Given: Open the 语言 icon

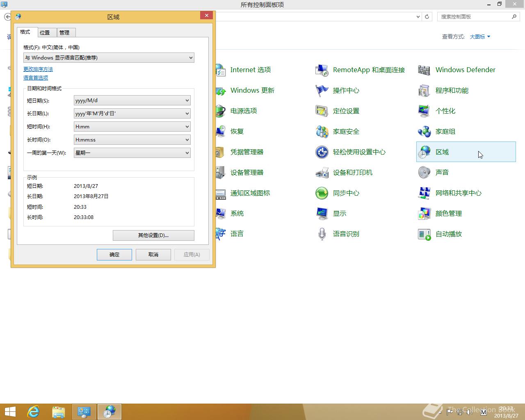Looking at the screenshot, I should coord(221,234).
